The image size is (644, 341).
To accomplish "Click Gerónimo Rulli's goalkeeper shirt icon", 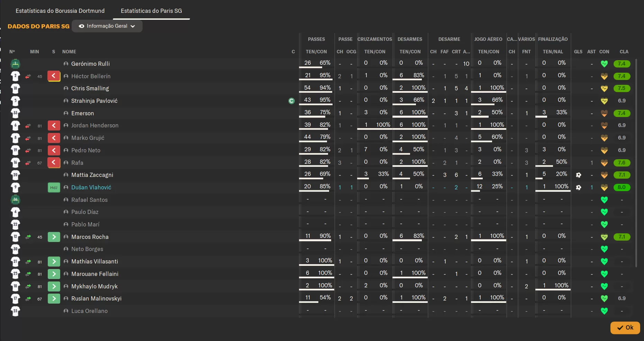I will pos(15,64).
